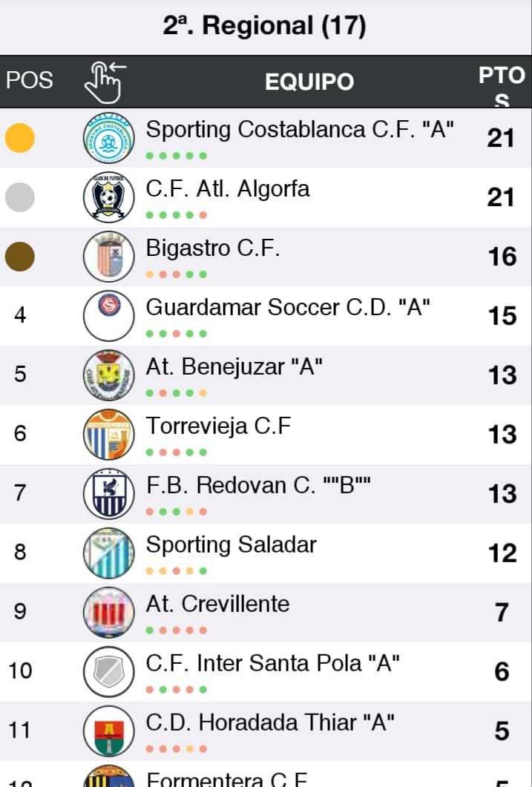The image size is (532, 787).
Task: Click the At. Crevillente badge icon
Action: (109, 612)
